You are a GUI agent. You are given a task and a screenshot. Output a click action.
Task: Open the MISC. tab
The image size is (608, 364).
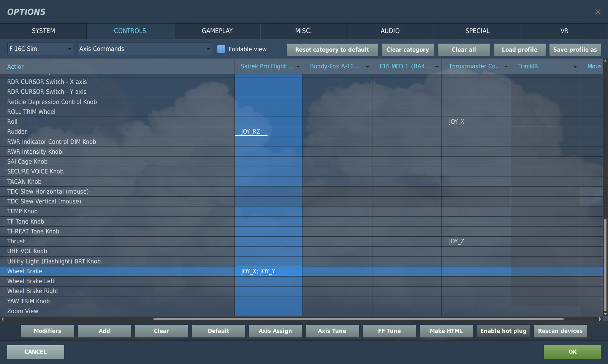[304, 31]
